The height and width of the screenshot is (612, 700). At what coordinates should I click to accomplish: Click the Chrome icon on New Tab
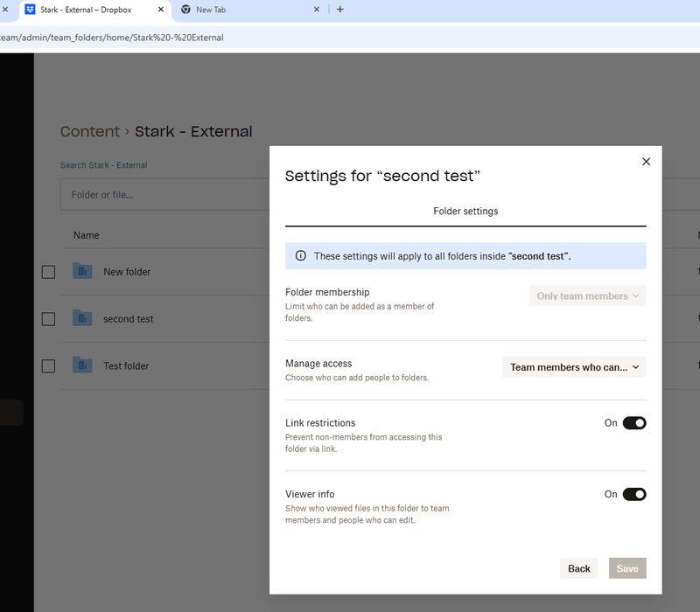(185, 10)
